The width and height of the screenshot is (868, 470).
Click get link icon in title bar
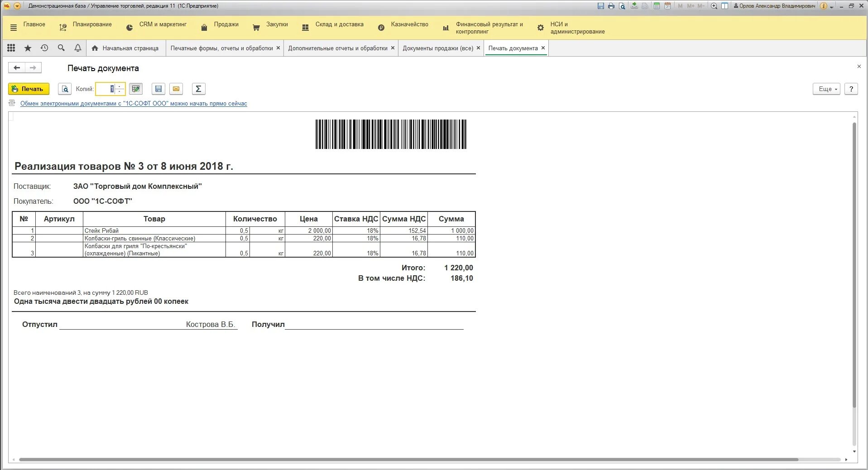point(634,6)
